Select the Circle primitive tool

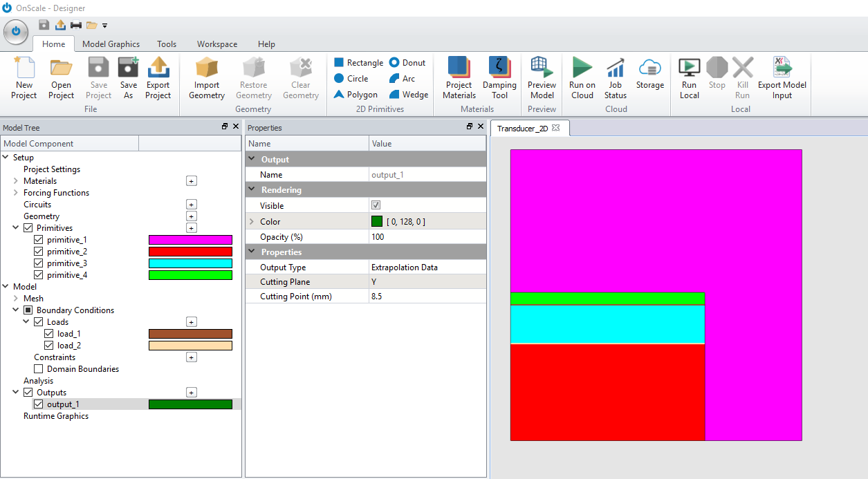click(x=351, y=79)
